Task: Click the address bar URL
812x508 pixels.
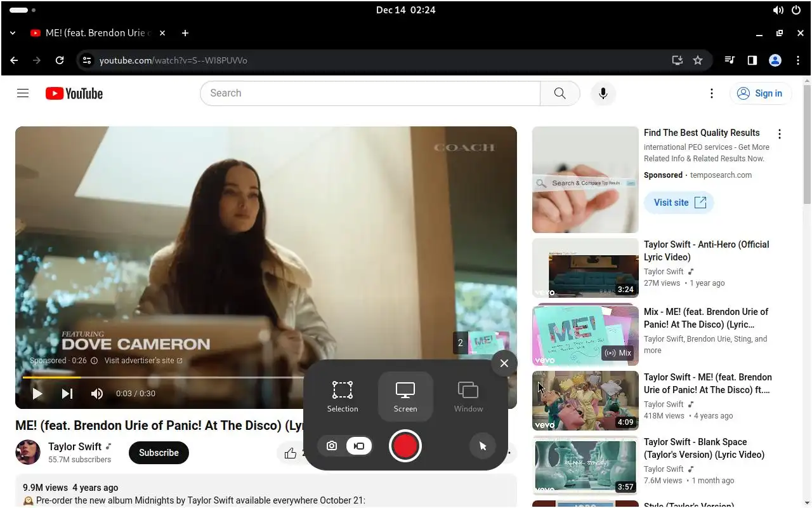Action: click(173, 60)
